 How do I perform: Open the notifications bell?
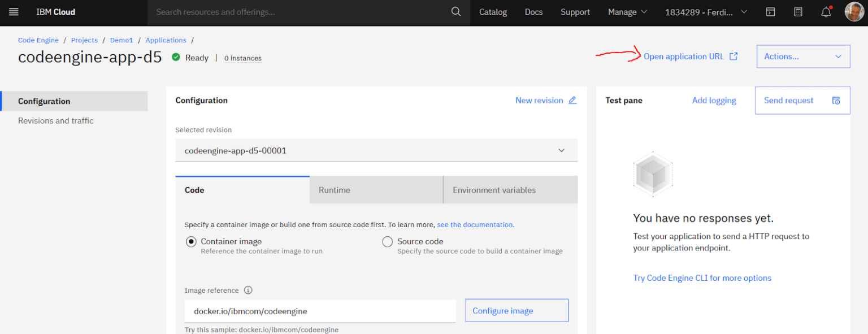tap(825, 12)
